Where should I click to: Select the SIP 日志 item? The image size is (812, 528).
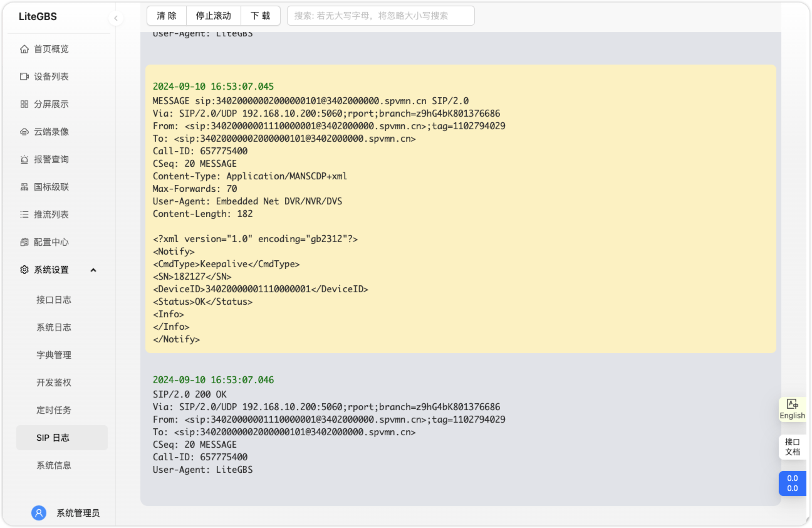(x=61, y=438)
